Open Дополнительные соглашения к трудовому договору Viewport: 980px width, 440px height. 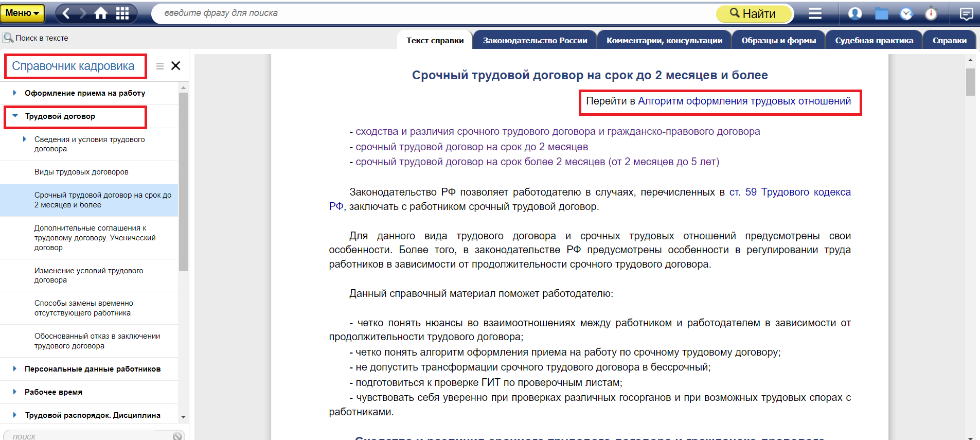89,238
